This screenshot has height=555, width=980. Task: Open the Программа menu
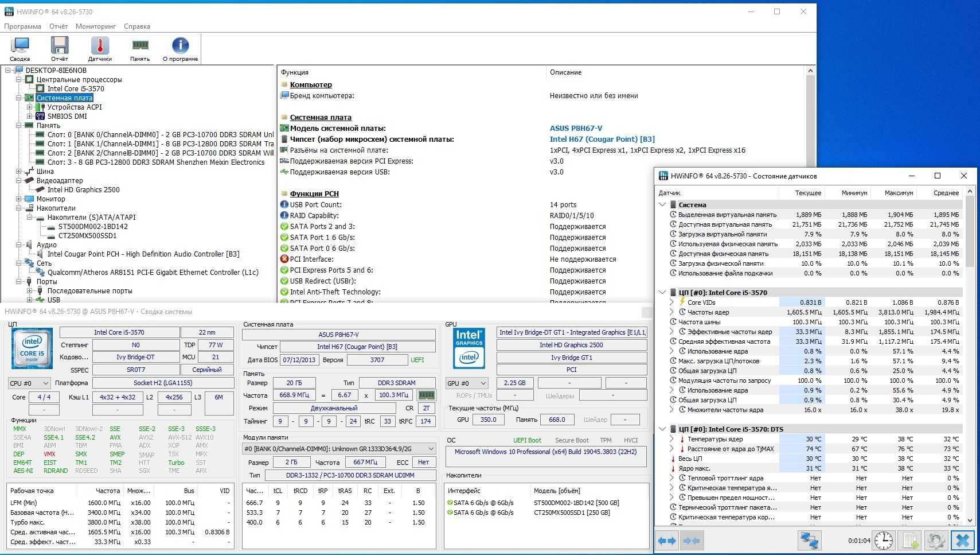(22, 26)
